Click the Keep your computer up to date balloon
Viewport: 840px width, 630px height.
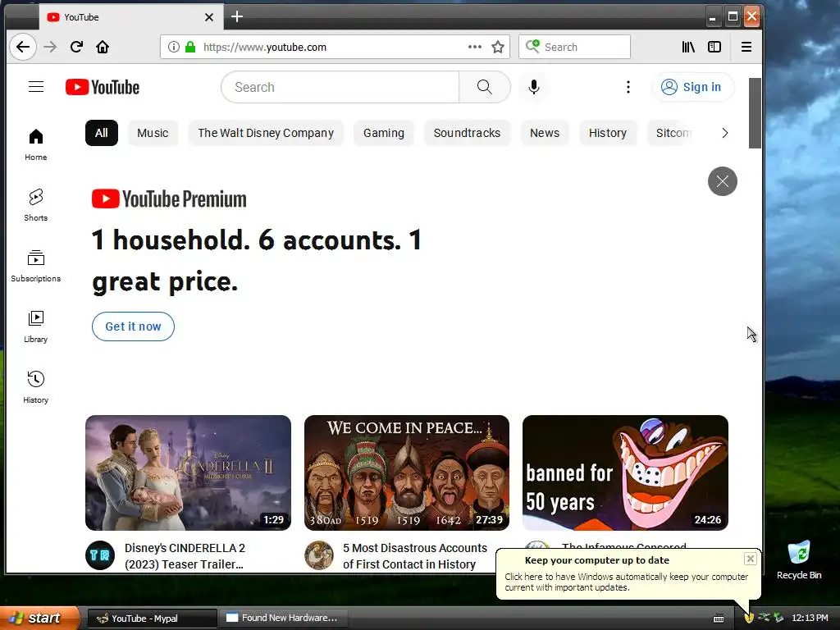[628, 573]
